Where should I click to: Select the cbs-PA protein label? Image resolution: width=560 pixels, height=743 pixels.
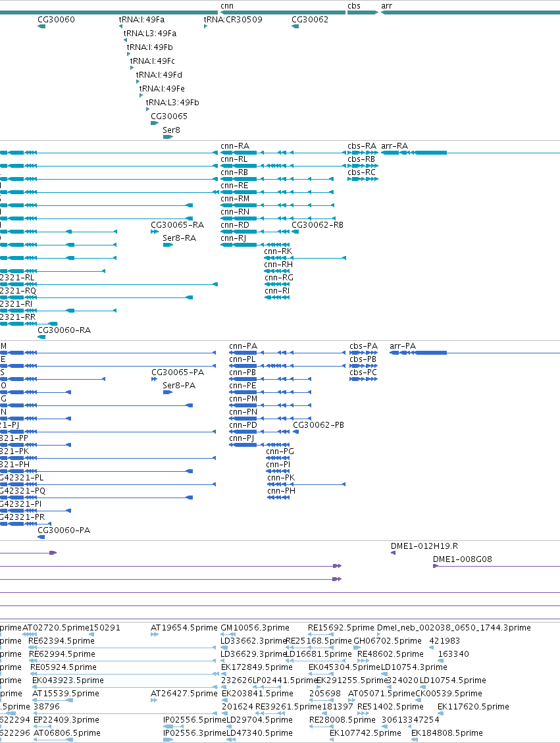click(363, 346)
